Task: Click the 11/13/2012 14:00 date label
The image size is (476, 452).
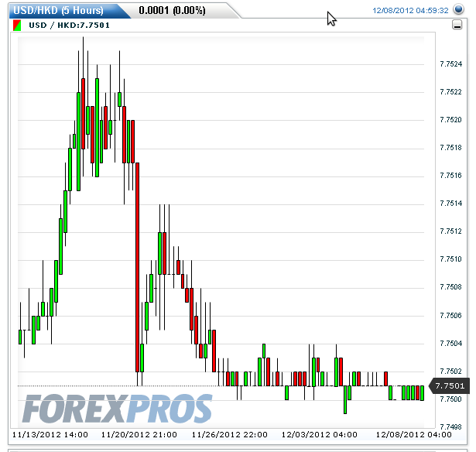Action: 50,435
